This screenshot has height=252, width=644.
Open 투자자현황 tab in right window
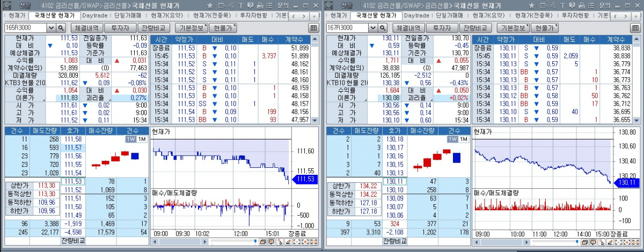575,16
